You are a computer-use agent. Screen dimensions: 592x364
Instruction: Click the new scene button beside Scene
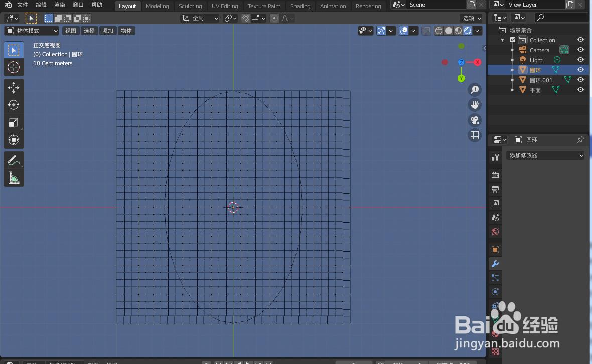[x=470, y=5]
